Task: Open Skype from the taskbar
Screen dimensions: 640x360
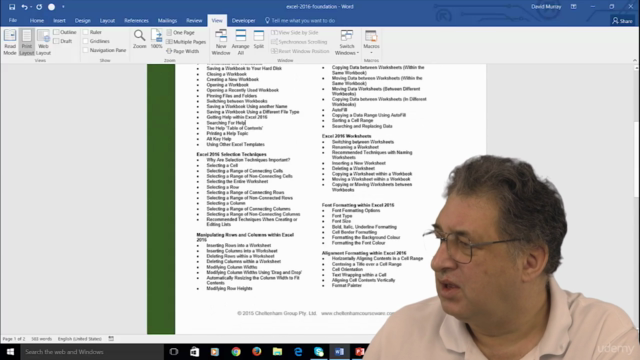Action: point(319,352)
